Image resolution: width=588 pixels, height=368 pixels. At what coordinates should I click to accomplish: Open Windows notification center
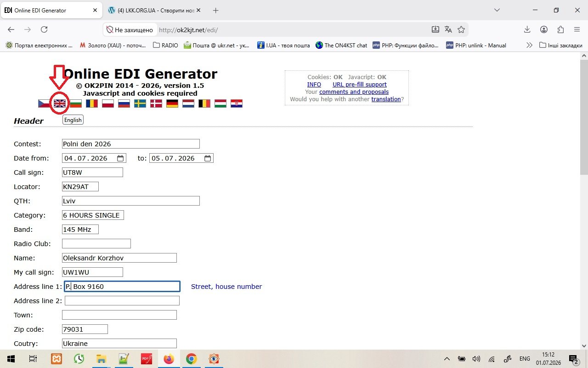tap(573, 359)
